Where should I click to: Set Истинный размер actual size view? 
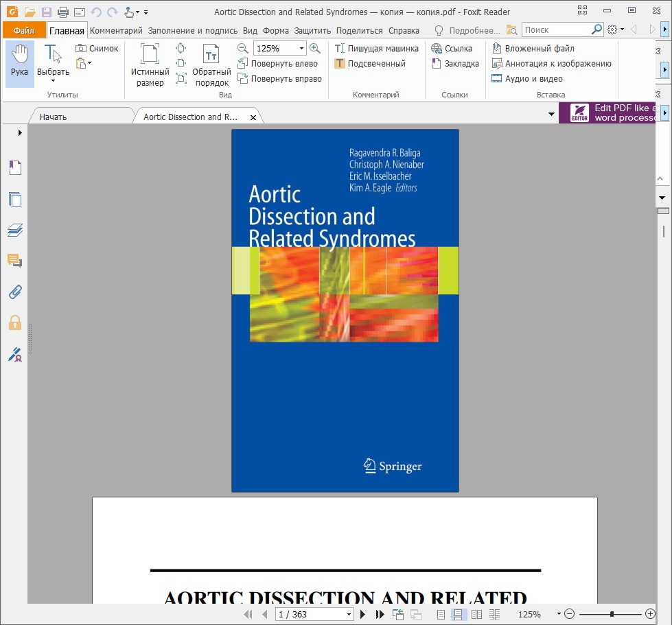pyautogui.click(x=150, y=65)
